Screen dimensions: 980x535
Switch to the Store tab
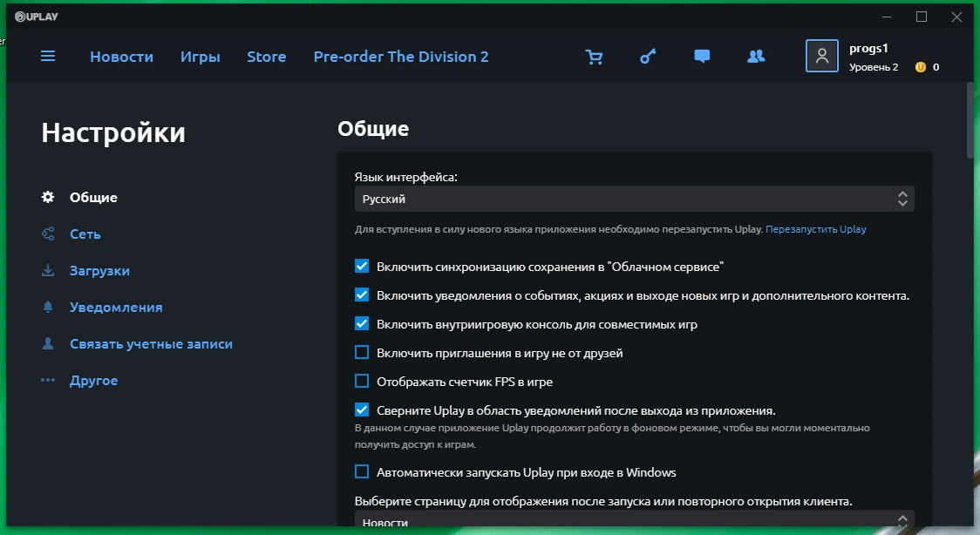point(267,57)
